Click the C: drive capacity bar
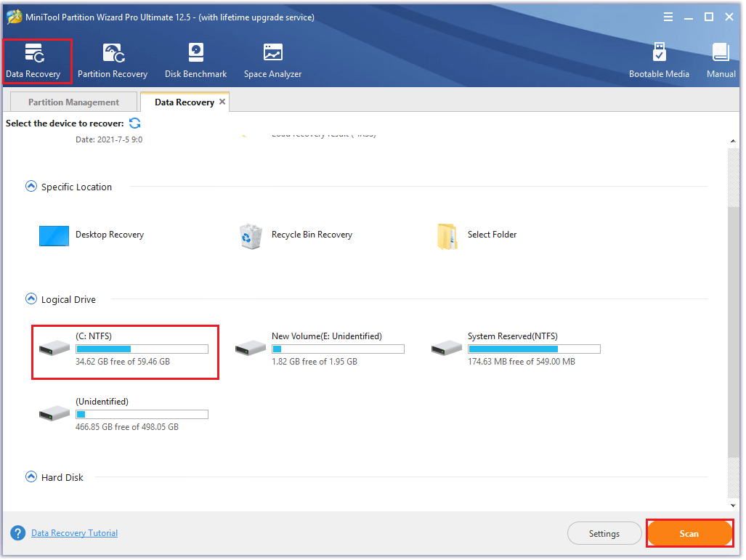 (142, 349)
